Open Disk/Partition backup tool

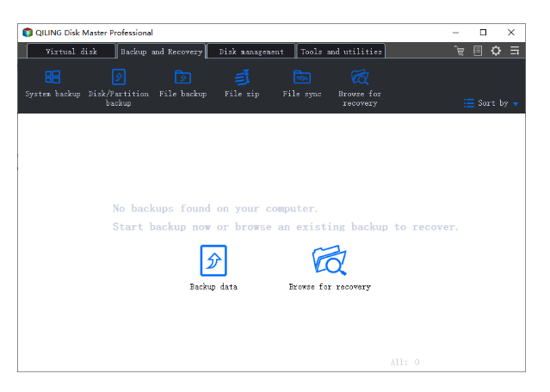pyautogui.click(x=119, y=88)
